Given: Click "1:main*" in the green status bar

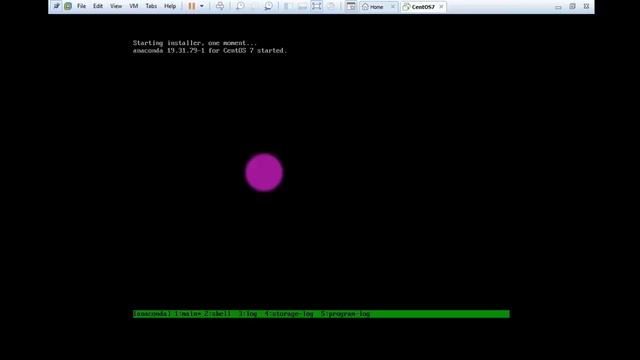Looking at the screenshot, I should pyautogui.click(x=188, y=314).
